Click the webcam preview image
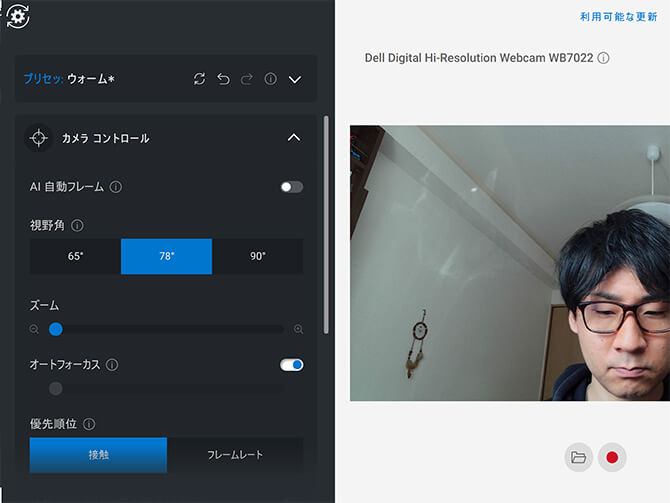Screen dimensions: 670x503 [x=510, y=263]
